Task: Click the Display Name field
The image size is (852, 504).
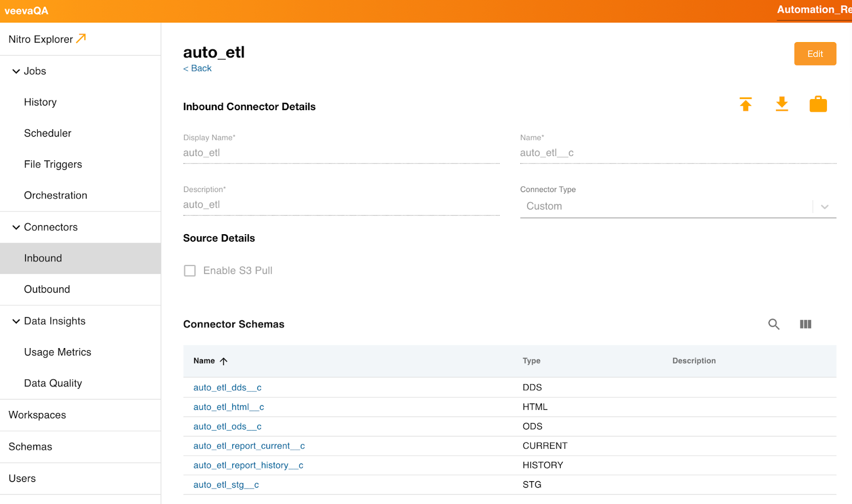Action: point(341,153)
